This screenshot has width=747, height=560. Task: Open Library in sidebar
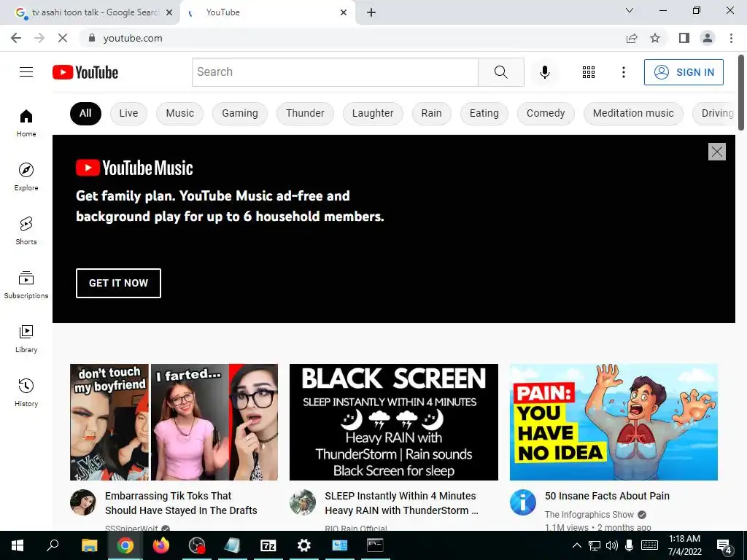coord(26,338)
